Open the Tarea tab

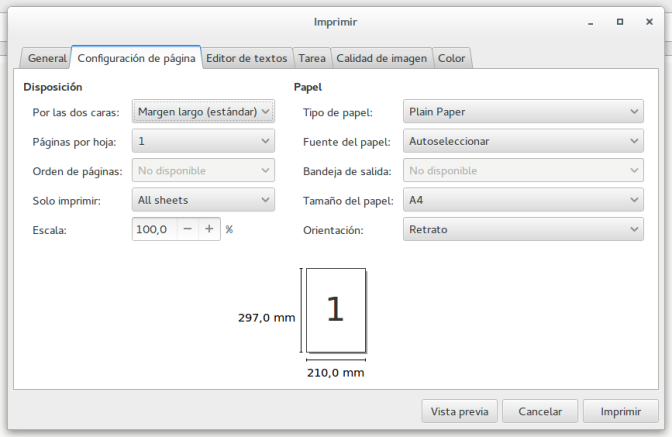click(x=312, y=58)
